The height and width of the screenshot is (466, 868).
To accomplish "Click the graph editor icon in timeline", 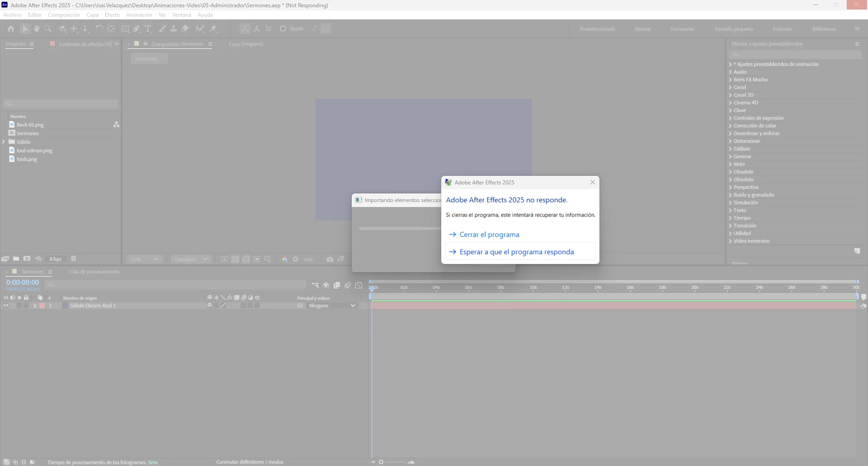I will point(359,285).
